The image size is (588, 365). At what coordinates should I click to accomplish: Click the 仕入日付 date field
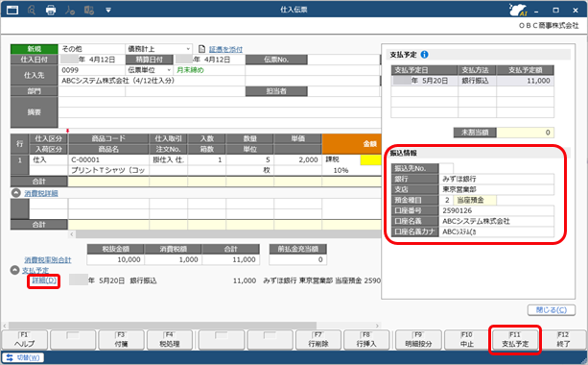91,60
